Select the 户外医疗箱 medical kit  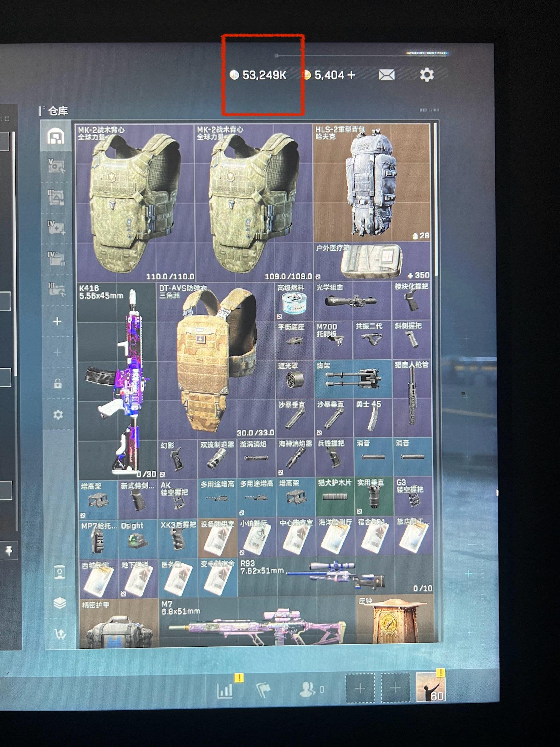(x=372, y=261)
